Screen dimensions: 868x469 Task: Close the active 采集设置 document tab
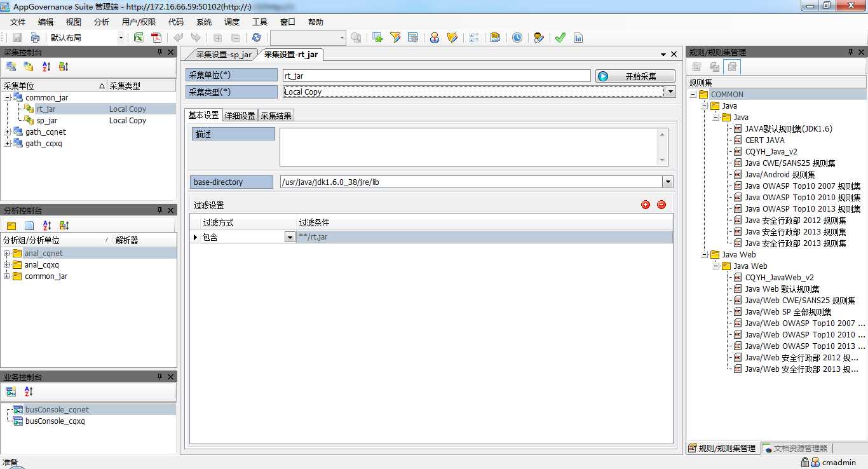coord(674,55)
